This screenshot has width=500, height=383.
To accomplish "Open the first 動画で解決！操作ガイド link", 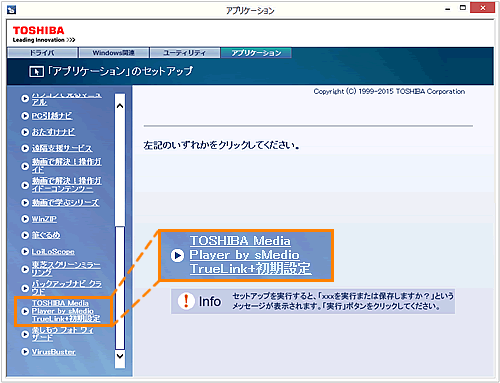I will coord(67,166).
